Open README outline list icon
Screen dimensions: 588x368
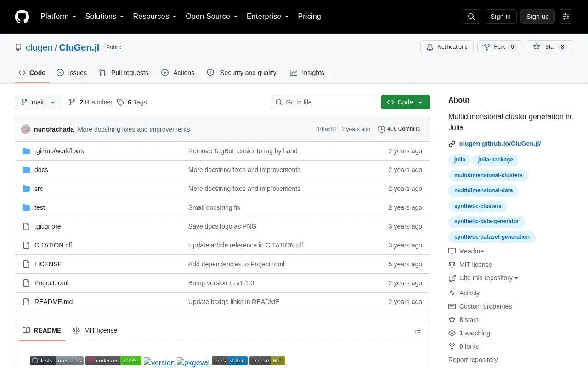(x=418, y=330)
